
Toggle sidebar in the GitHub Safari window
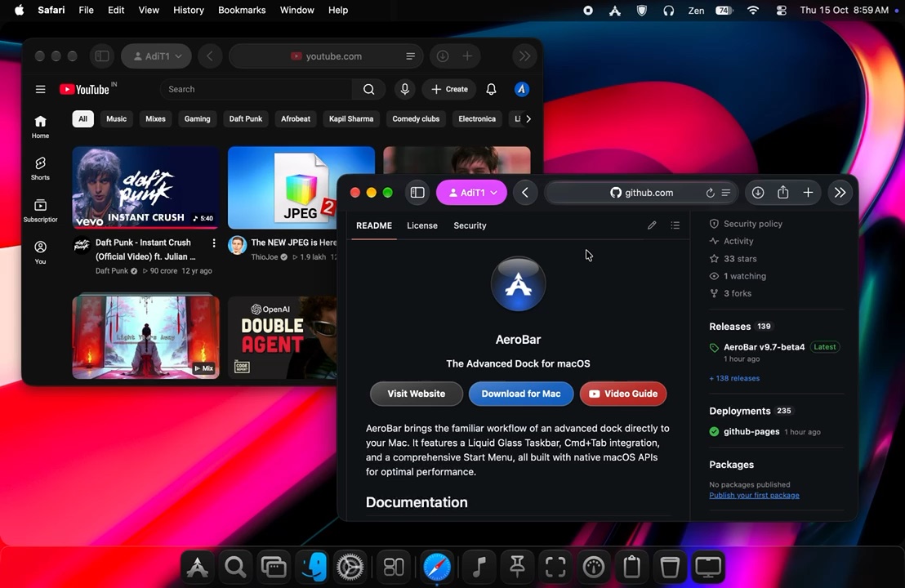pyautogui.click(x=417, y=193)
